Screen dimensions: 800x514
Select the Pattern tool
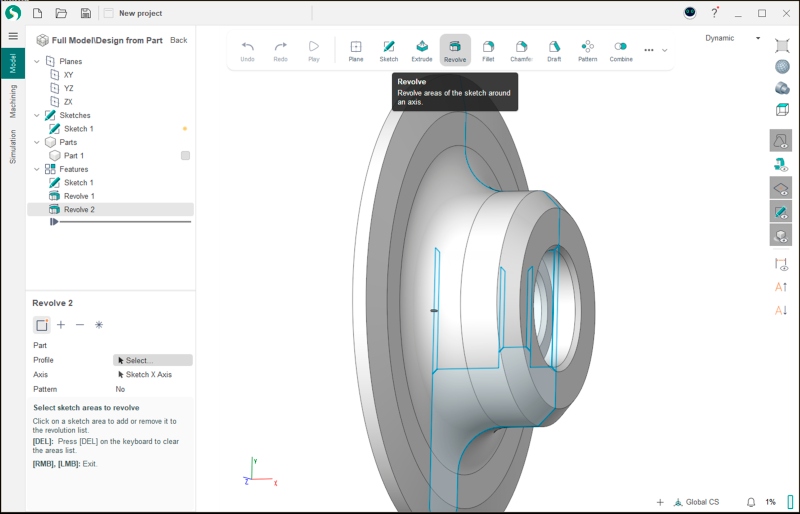tap(588, 51)
